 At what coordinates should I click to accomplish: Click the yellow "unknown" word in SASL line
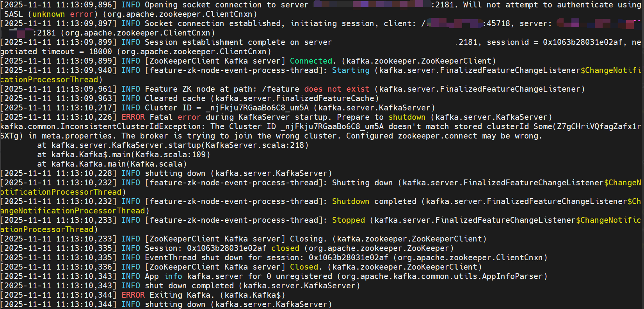point(48,14)
